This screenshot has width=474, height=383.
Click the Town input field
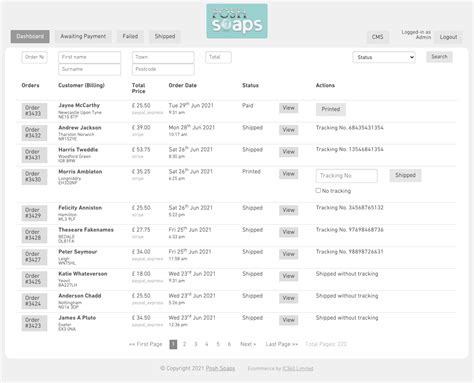click(163, 57)
